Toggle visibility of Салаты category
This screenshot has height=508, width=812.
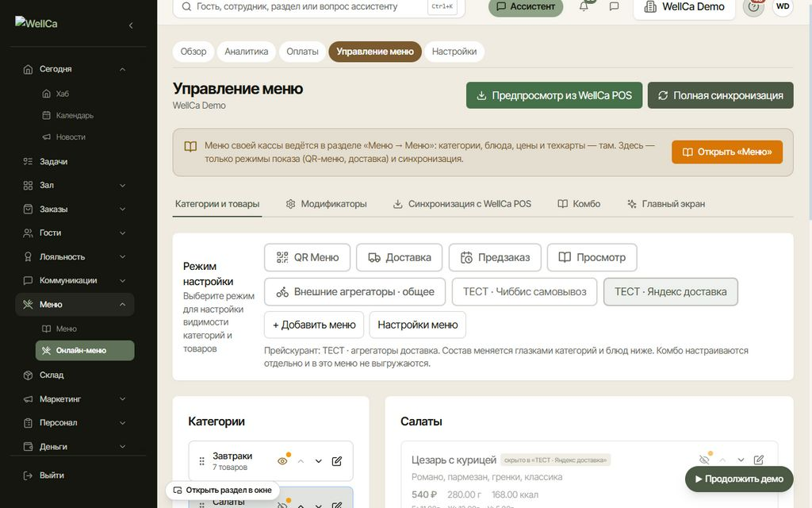pyautogui.click(x=282, y=504)
